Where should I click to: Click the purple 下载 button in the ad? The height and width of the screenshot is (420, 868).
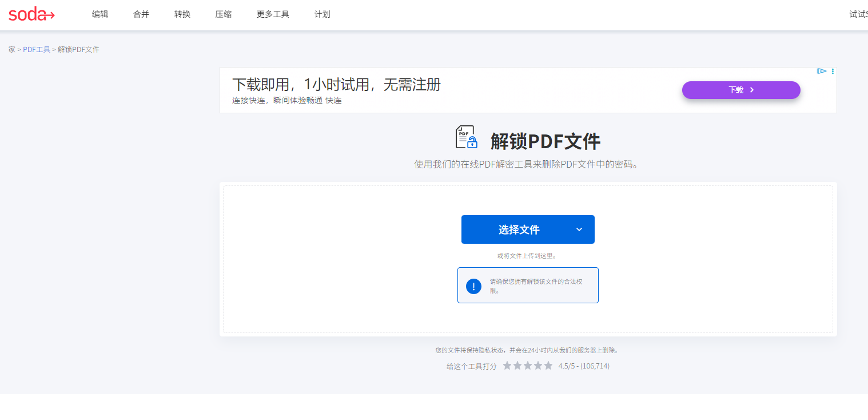(740, 90)
